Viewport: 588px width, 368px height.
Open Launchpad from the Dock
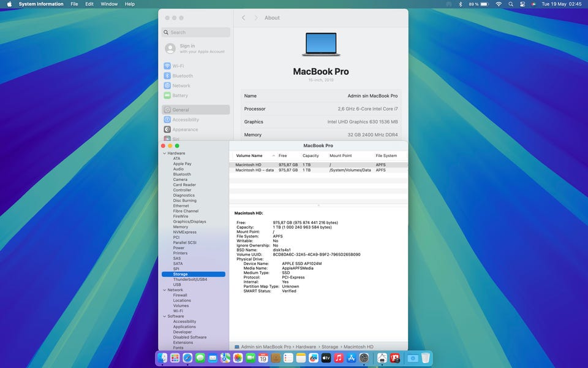coord(175,358)
